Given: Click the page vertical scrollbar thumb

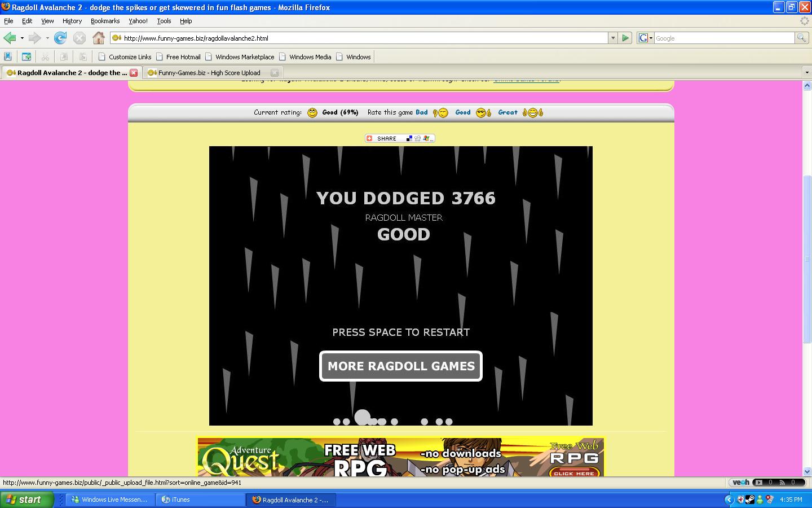Looking at the screenshot, I should pos(807,259).
